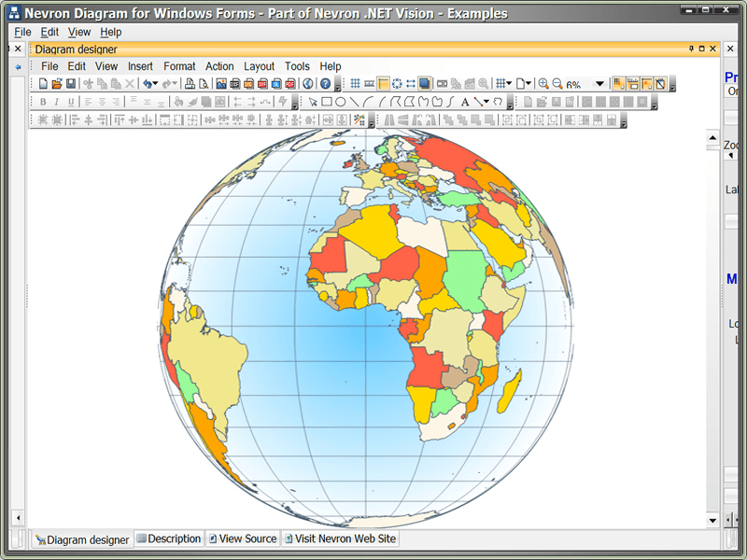
Task: Select the Diagram designer bottom tab
Action: 82,539
